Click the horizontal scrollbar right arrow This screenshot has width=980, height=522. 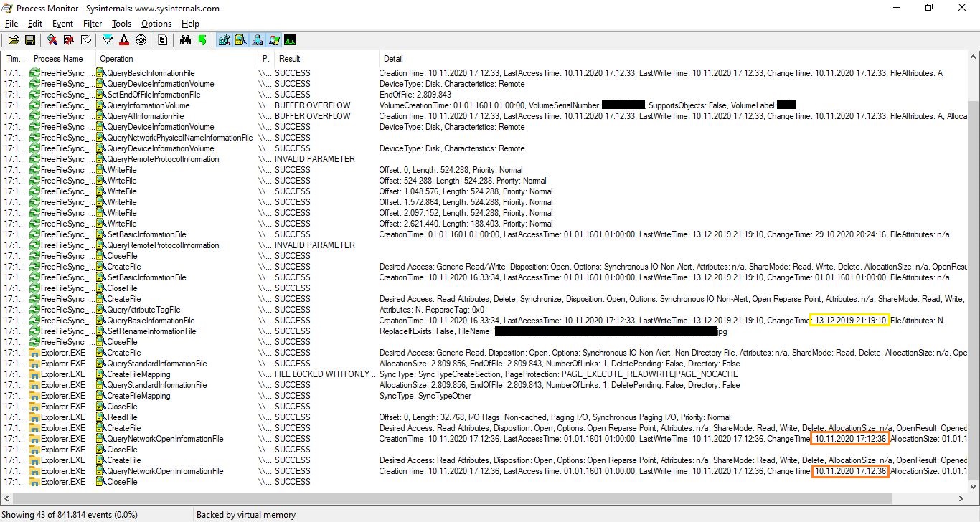[961, 498]
